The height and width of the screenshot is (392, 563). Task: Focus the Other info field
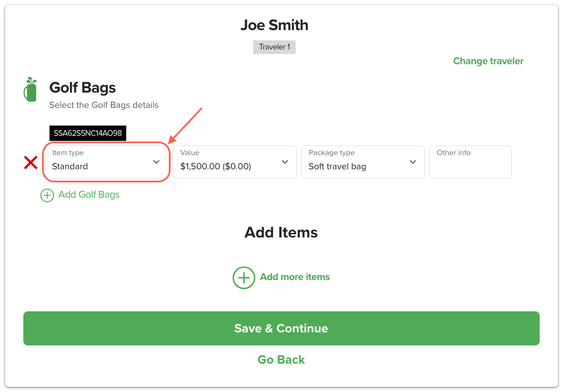click(470, 162)
